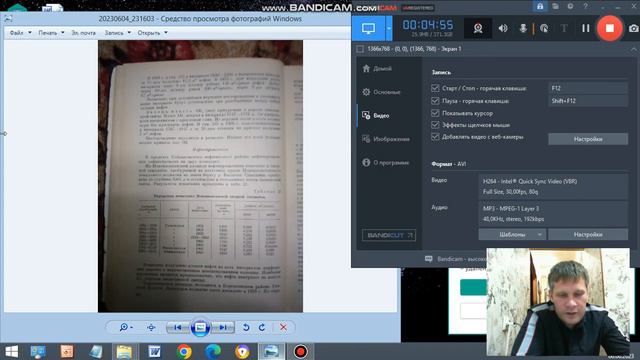The image size is (640, 360).
Task: Click the H264 video codec info box
Action: [553, 187]
